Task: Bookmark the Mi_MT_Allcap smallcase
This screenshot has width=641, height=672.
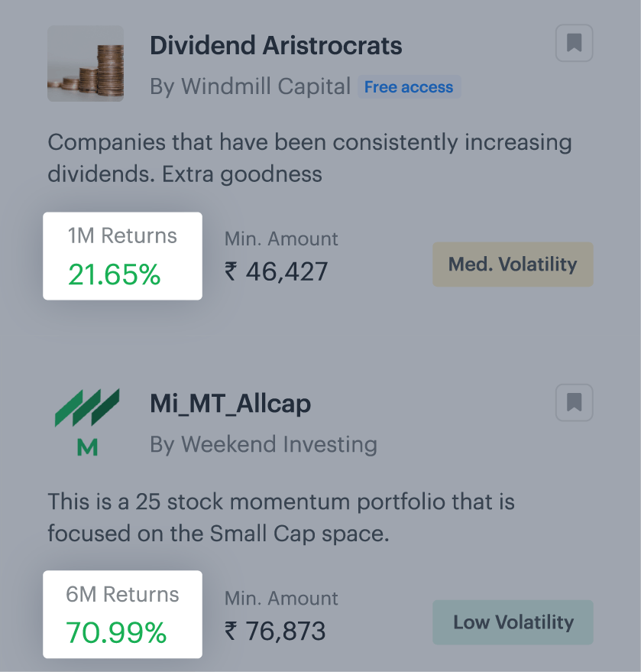Action: (x=574, y=402)
